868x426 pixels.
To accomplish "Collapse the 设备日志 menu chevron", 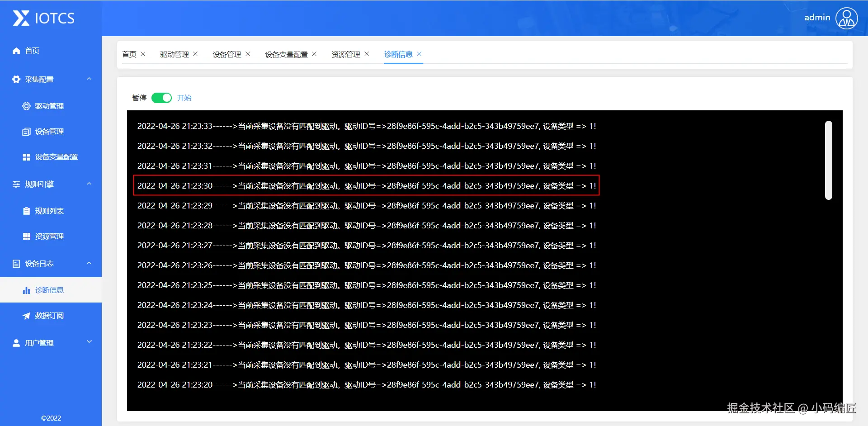I will point(89,263).
